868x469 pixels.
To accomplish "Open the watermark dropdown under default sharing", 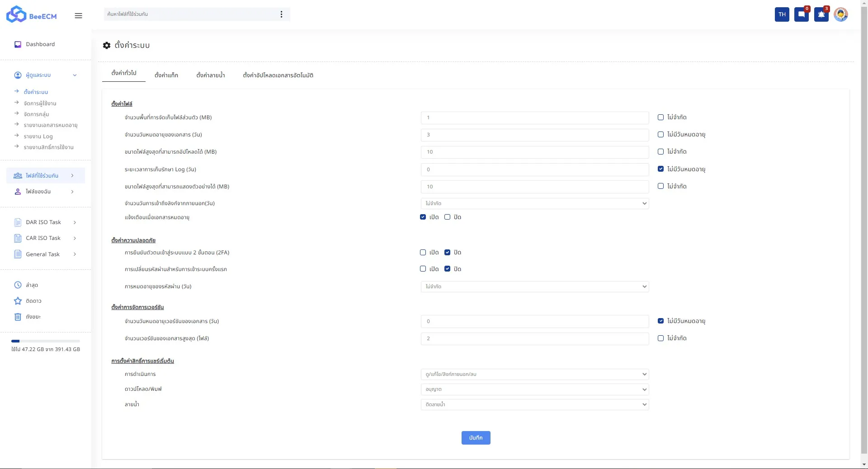I will click(534, 404).
